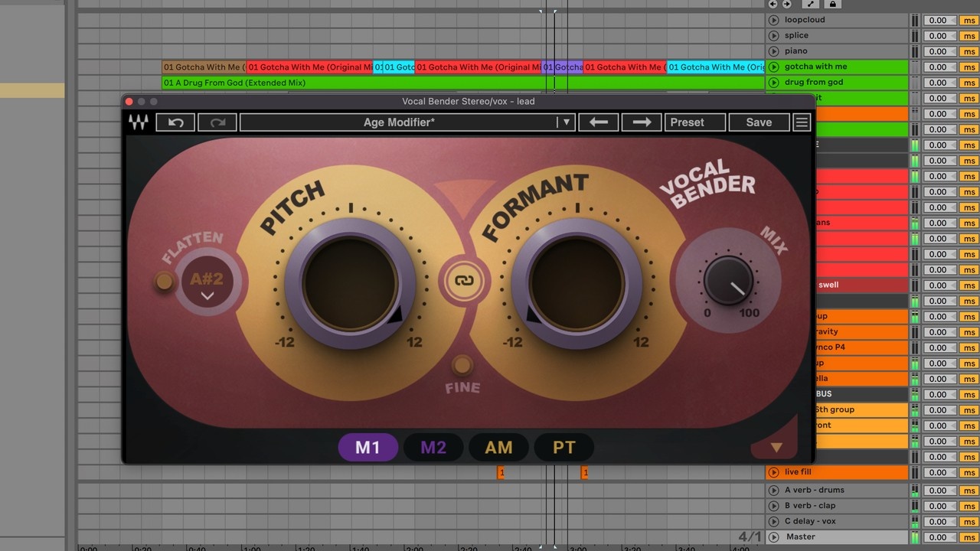The width and height of the screenshot is (980, 551).
Task: Select the A Drug From God green clip
Action: tap(463, 83)
